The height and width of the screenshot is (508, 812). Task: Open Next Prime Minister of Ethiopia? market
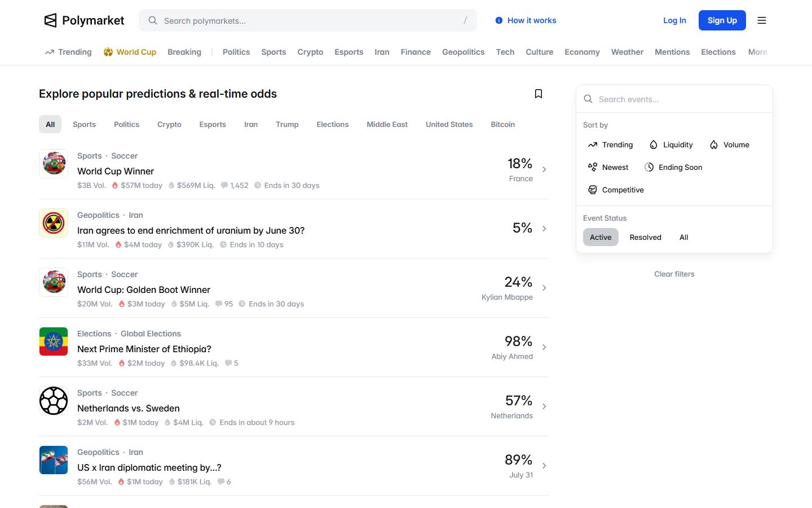click(144, 349)
